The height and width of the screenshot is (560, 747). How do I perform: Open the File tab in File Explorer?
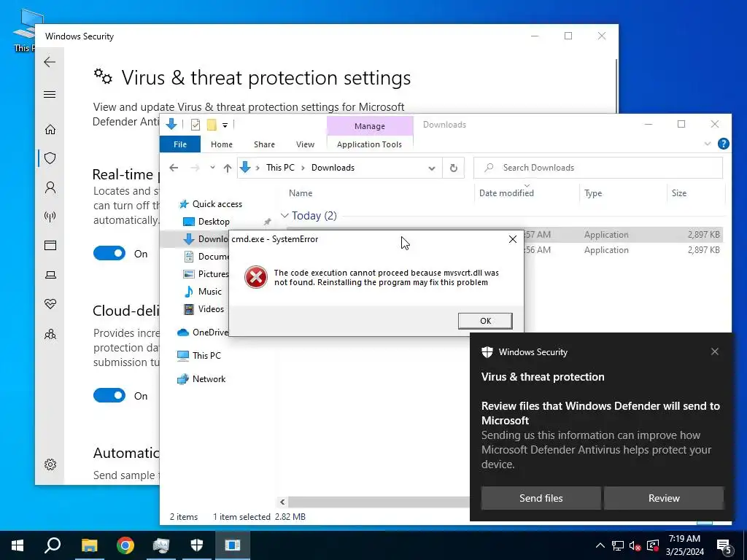pos(180,144)
